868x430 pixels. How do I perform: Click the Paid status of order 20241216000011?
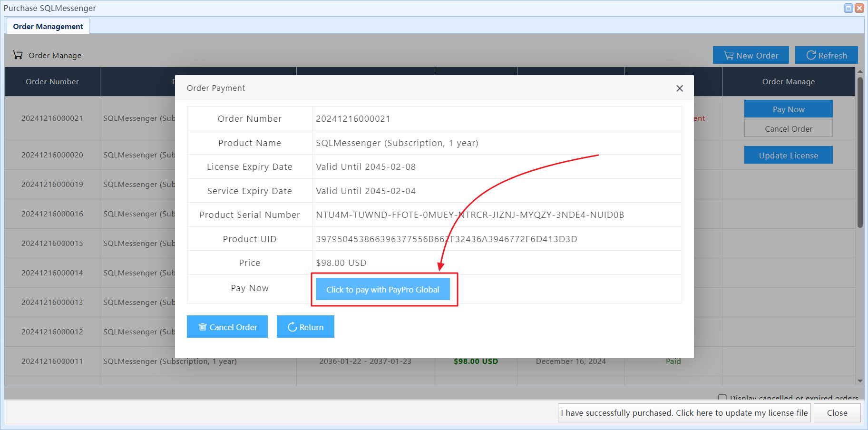[x=673, y=361]
